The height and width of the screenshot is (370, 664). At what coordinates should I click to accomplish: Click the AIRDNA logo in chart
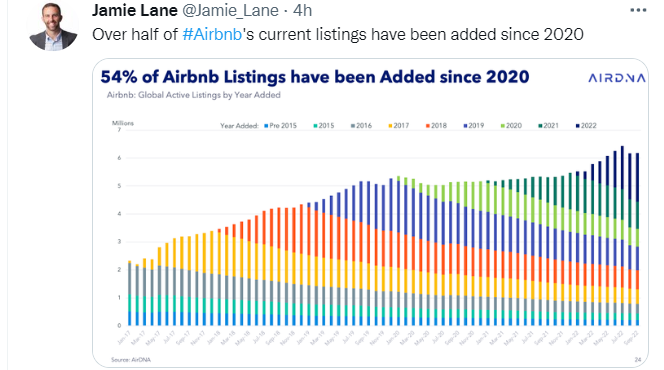coord(617,78)
